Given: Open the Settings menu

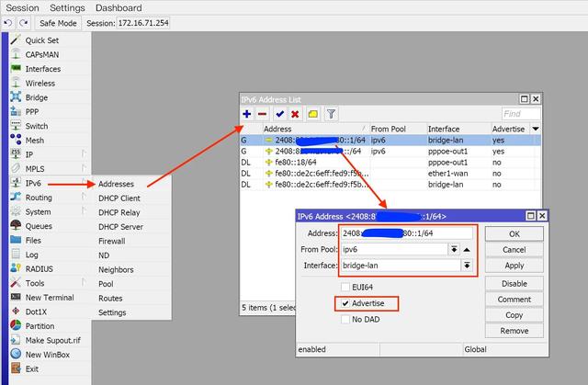Looking at the screenshot, I should [67, 8].
